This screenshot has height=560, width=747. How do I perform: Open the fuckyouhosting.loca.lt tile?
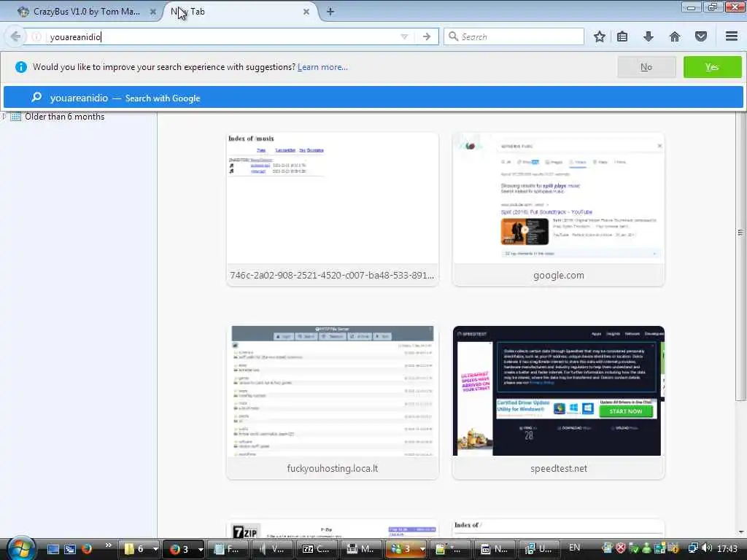pyautogui.click(x=333, y=402)
